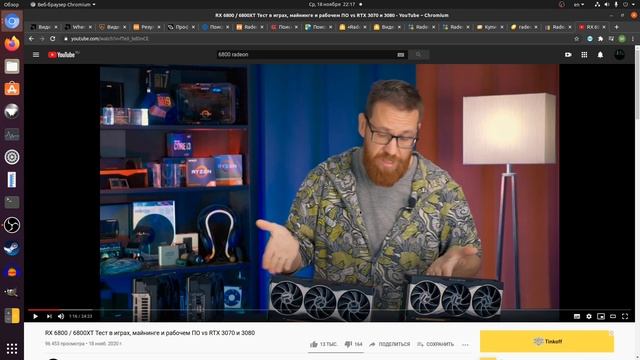This screenshot has width=640, height=360.
Task: Click the Tinkoff ad banner
Action: (x=547, y=341)
